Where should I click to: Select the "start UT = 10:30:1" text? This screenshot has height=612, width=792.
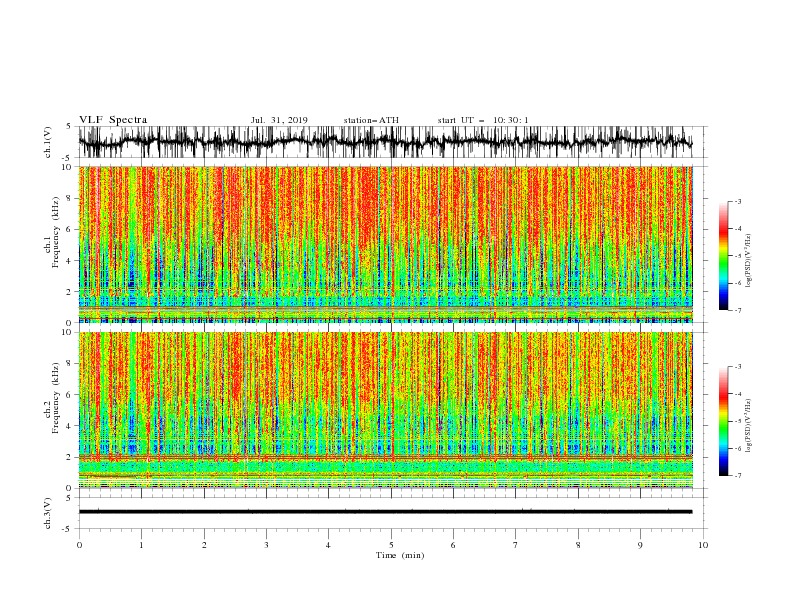pos(483,120)
